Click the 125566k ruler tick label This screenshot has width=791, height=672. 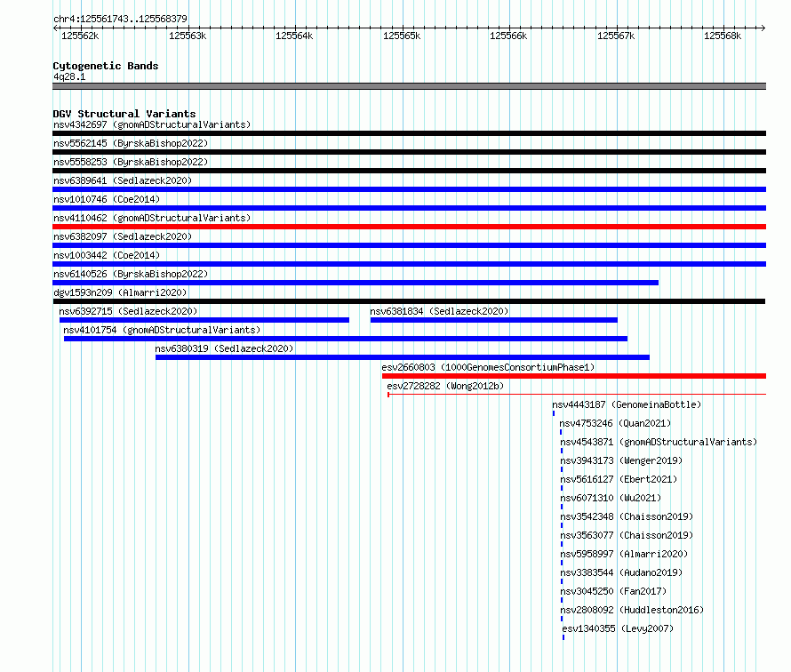[x=508, y=36]
